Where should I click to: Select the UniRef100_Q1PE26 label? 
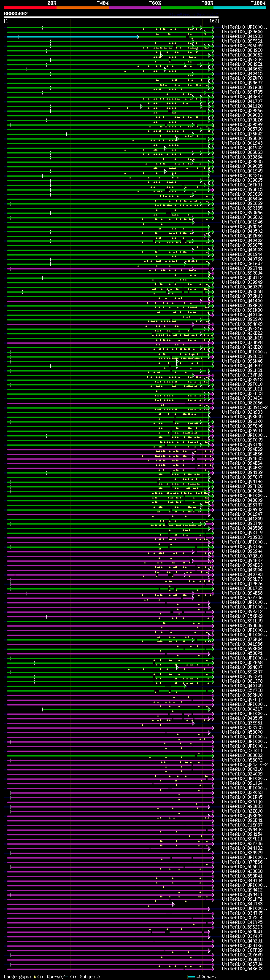(x=242, y=584)
